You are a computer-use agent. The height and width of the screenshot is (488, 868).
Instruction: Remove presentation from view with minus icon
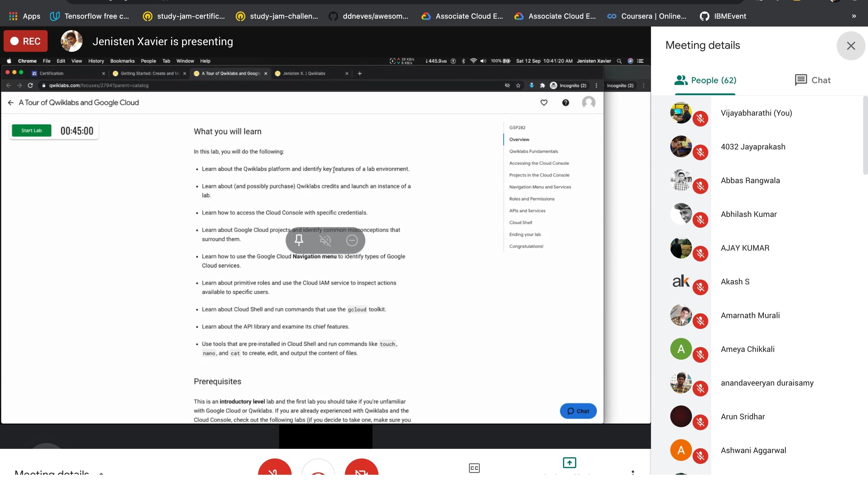click(352, 240)
